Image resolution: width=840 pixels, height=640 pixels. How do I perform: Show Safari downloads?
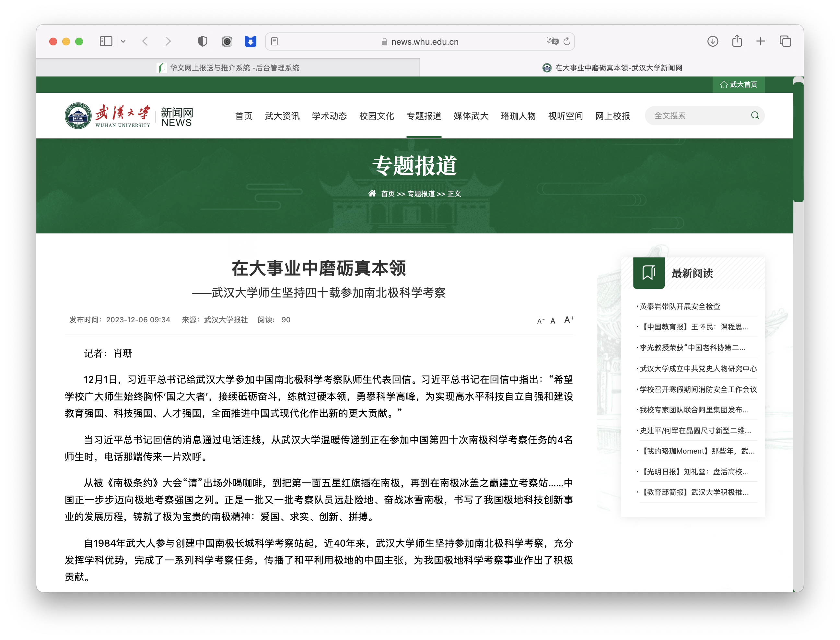click(x=713, y=41)
